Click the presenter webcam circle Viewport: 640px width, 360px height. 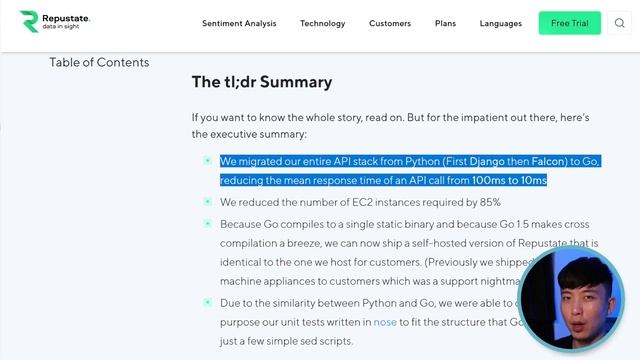pos(571,299)
